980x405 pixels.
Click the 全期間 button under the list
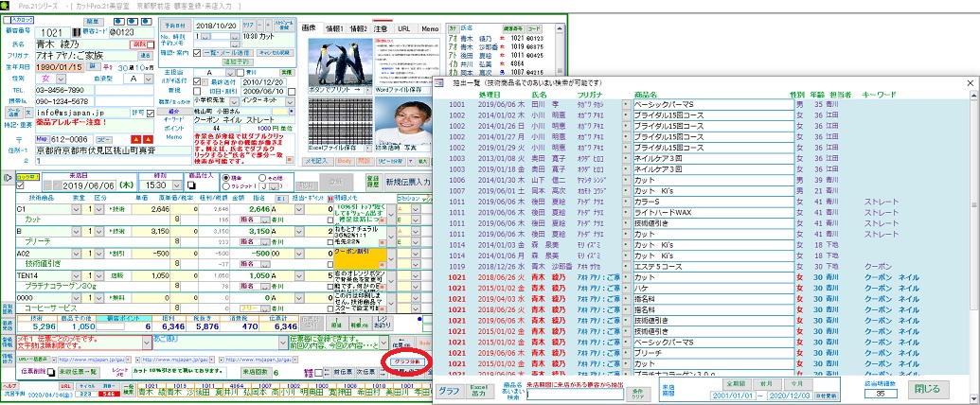[x=735, y=382]
